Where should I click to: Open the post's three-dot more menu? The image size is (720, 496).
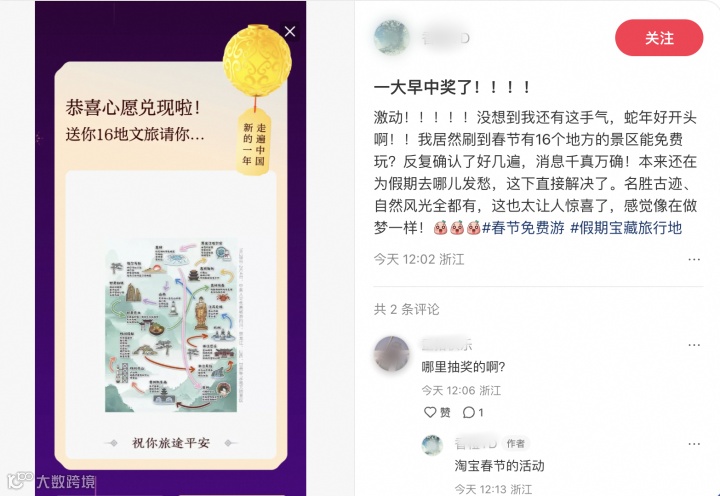tap(694, 259)
